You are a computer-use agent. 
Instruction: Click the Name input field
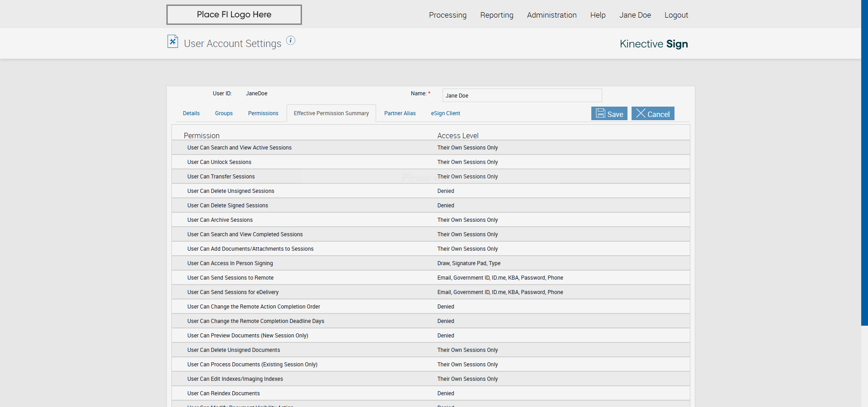pyautogui.click(x=522, y=95)
